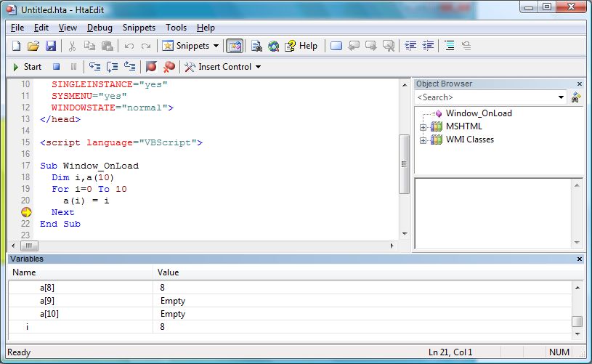The height and width of the screenshot is (364, 592).
Task: Comment out the selected lines icon
Action: 450,46
